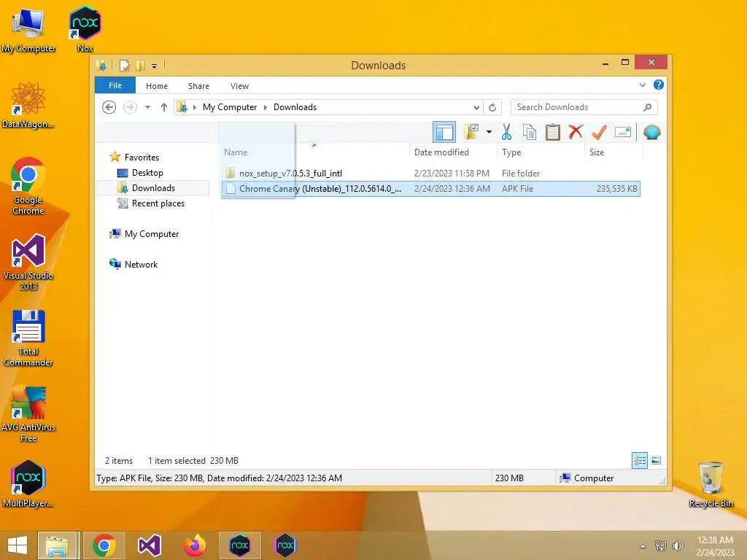
Task: Open the My Computer desktop icon
Action: [x=28, y=29]
